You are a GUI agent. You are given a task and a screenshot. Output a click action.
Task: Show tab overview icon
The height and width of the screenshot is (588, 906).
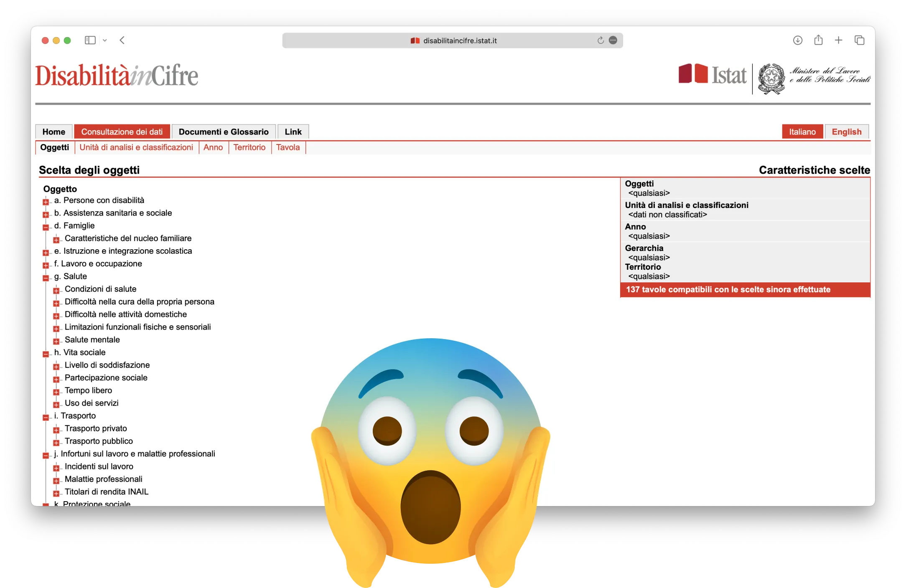[859, 40]
